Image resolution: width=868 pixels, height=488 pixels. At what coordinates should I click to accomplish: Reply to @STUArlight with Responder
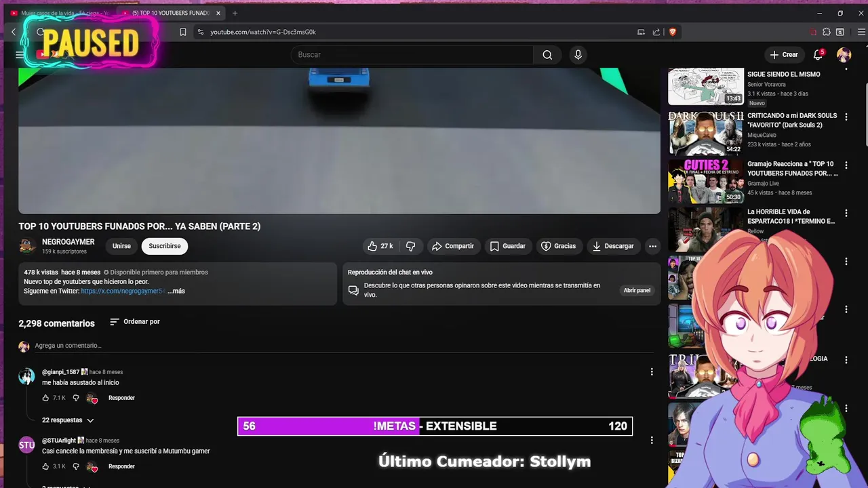coord(121,466)
